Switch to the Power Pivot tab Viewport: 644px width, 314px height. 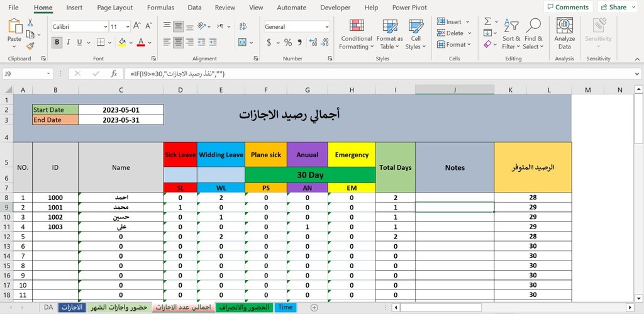[x=409, y=8]
